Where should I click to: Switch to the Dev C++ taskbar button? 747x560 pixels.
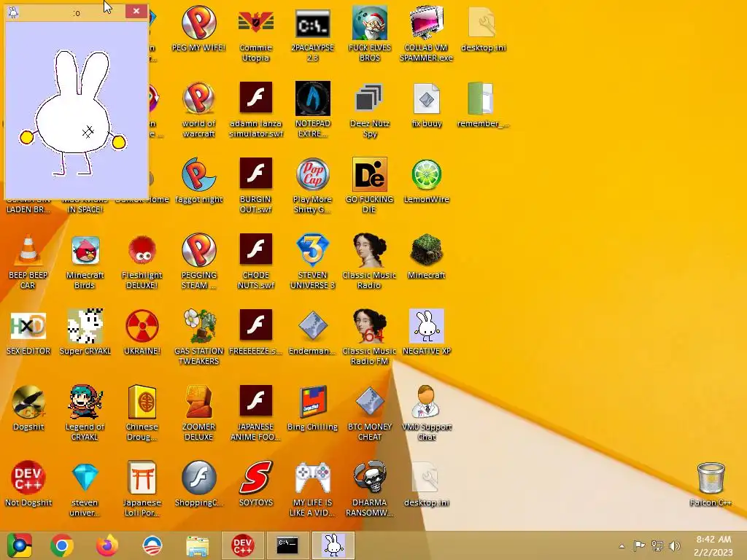tap(242, 545)
